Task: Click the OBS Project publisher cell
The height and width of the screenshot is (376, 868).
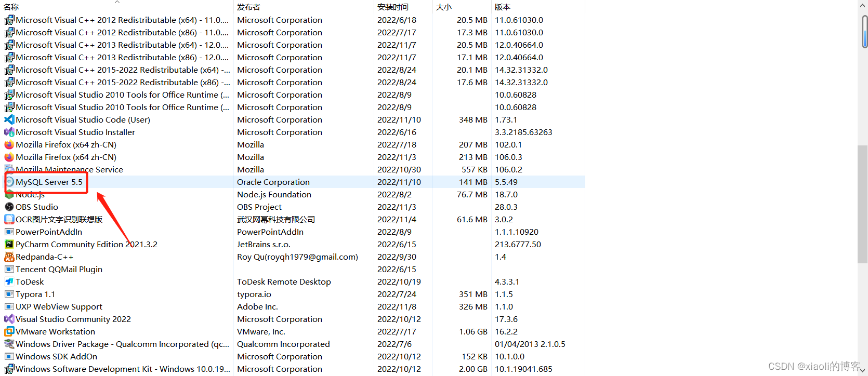Action: tap(259, 207)
